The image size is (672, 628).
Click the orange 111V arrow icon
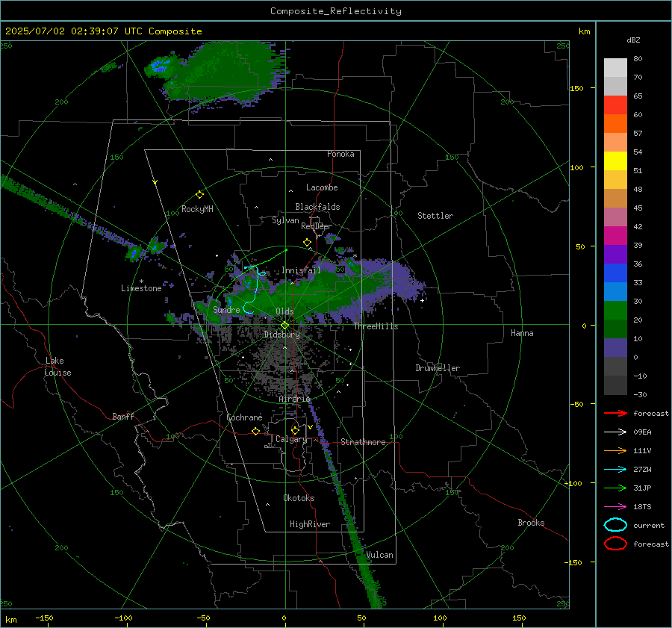tap(615, 450)
